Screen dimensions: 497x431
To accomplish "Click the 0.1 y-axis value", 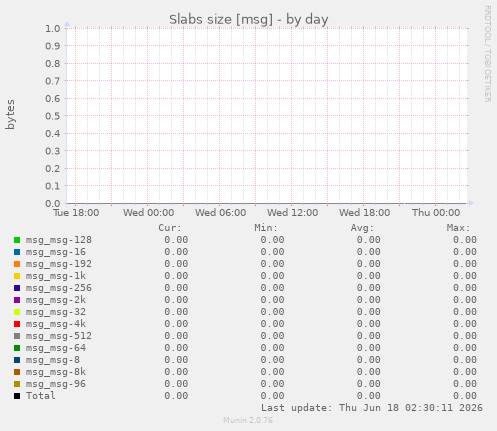I will [x=53, y=186].
